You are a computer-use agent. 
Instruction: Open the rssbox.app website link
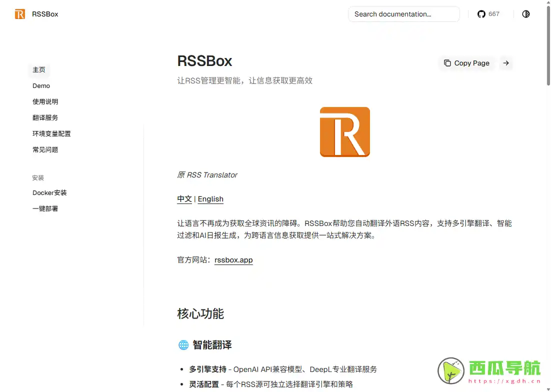click(x=233, y=260)
